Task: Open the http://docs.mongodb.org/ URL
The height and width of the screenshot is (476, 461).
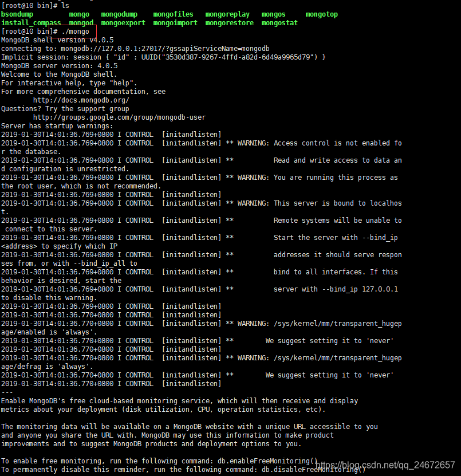Action: [x=81, y=100]
